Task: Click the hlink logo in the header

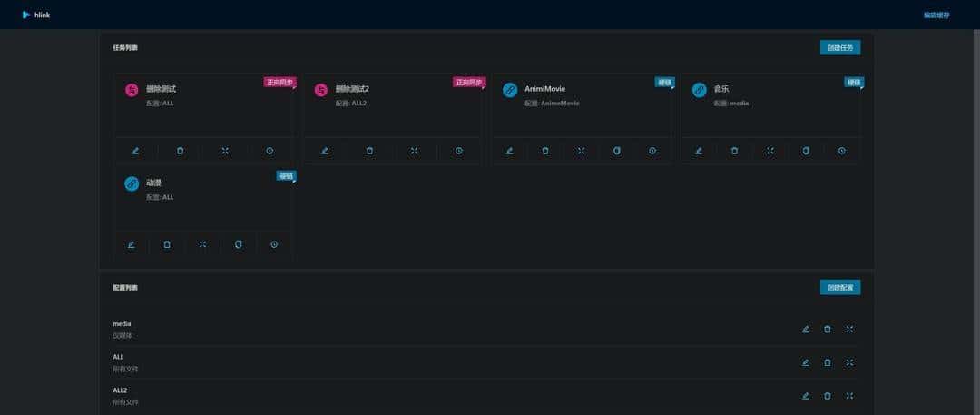Action: (26, 15)
